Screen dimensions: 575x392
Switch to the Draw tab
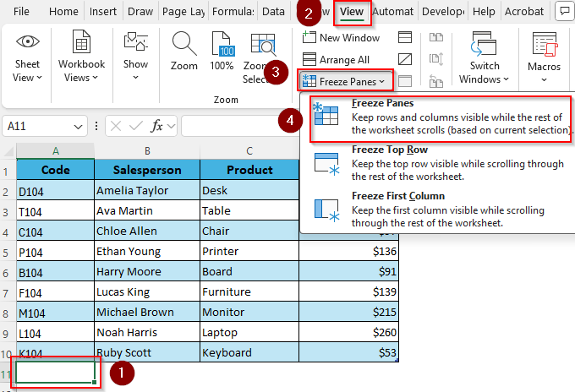[x=140, y=11]
